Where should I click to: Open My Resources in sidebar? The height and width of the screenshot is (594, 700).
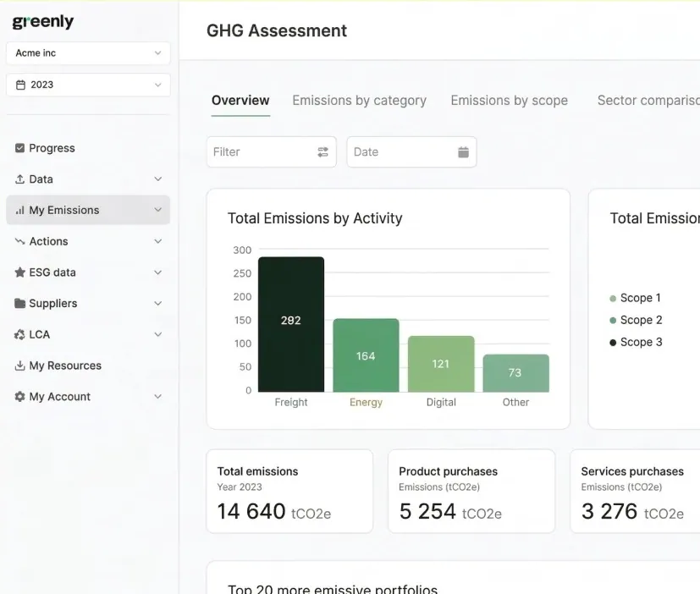click(88, 366)
